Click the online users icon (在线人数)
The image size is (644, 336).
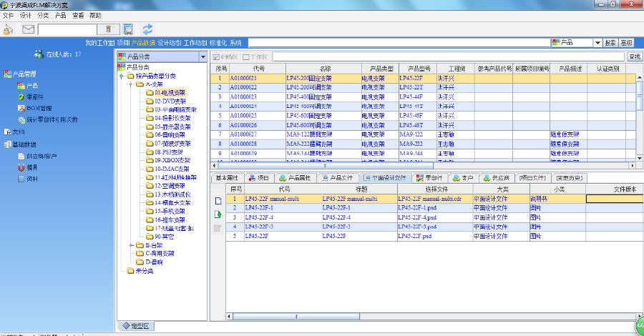click(x=39, y=54)
